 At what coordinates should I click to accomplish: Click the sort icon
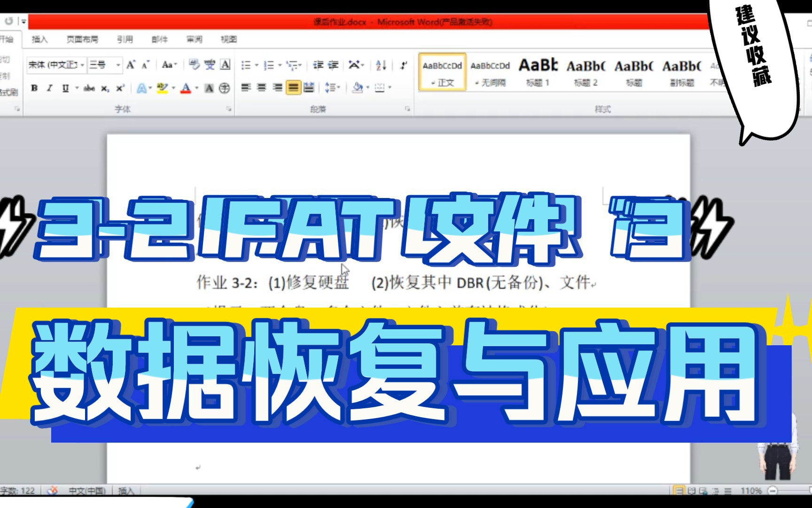pos(381,65)
